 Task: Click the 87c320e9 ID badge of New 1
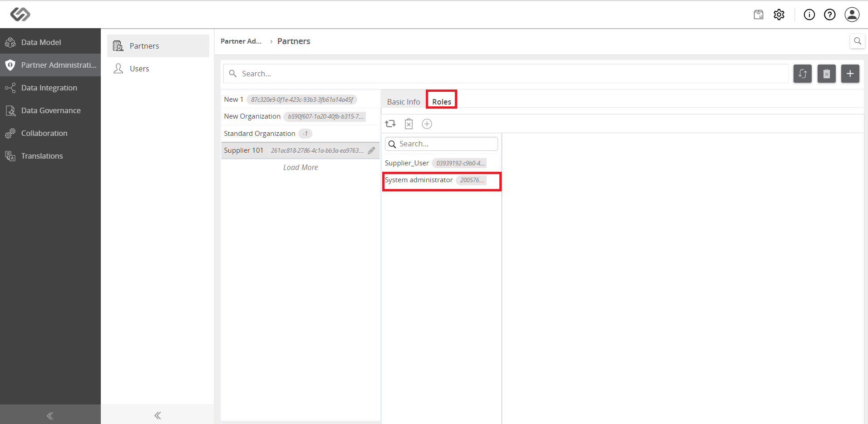point(302,100)
